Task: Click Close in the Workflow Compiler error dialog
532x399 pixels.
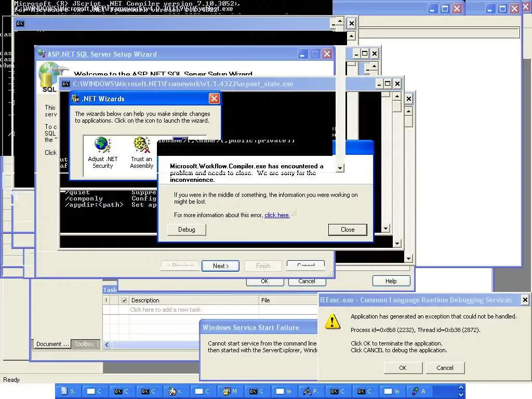Action: click(348, 230)
